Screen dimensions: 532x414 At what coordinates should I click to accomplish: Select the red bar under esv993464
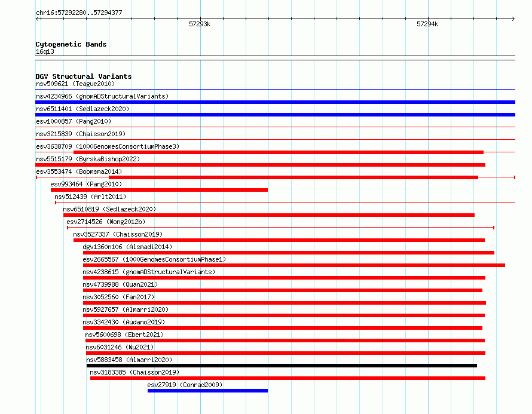(159, 190)
